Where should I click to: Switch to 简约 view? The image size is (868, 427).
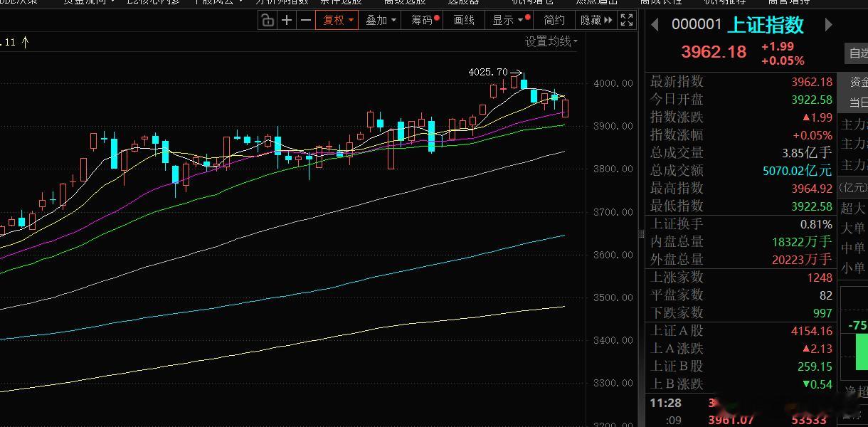pyautogui.click(x=554, y=20)
